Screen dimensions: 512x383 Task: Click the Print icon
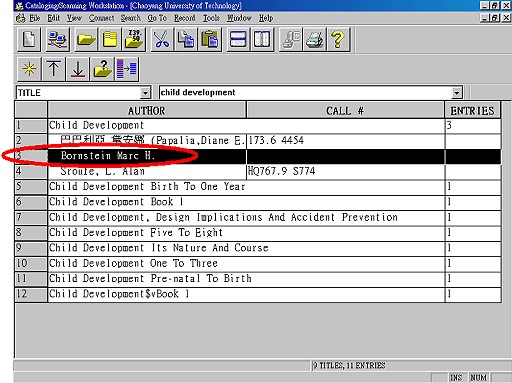pyautogui.click(x=314, y=40)
